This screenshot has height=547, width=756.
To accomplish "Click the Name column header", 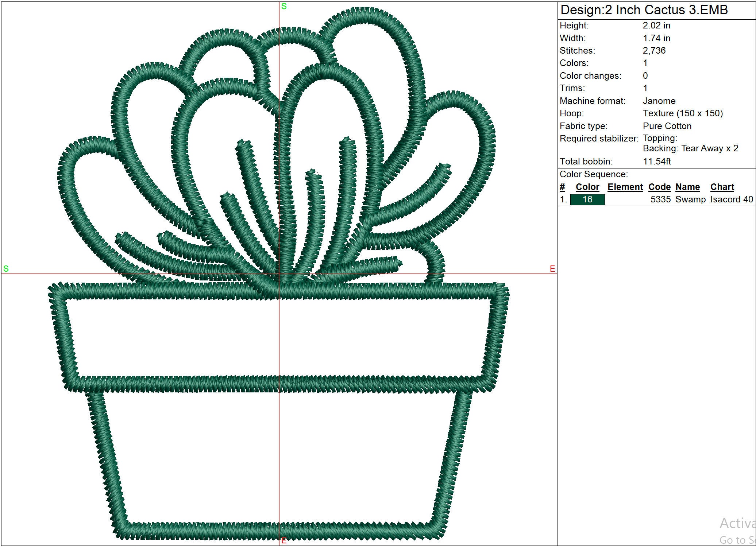I will click(687, 187).
